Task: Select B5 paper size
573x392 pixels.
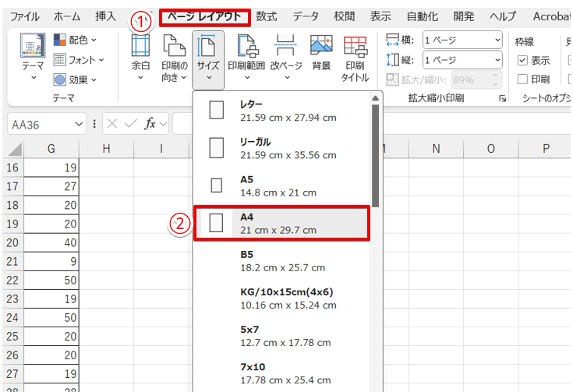Action: (281, 261)
